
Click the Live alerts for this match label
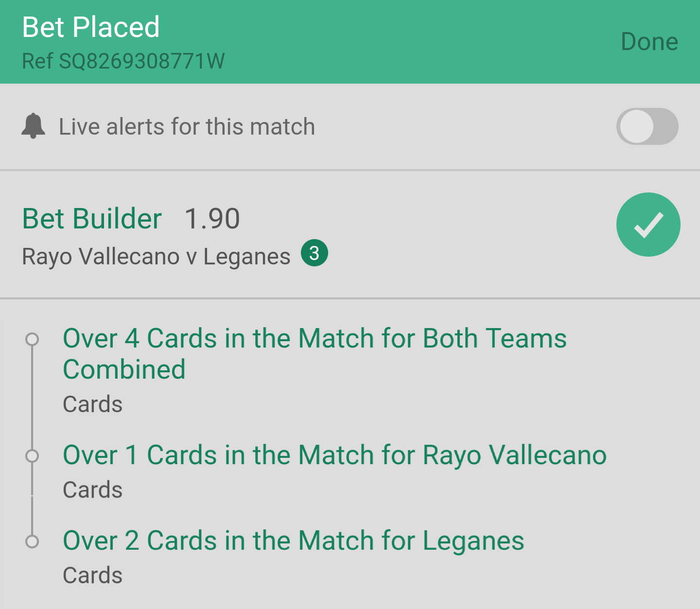[x=187, y=126]
